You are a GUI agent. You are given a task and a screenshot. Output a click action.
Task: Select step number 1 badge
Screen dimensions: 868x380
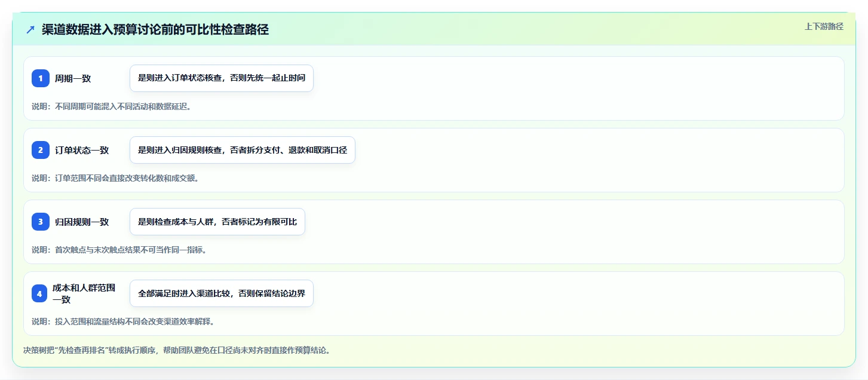[41, 78]
